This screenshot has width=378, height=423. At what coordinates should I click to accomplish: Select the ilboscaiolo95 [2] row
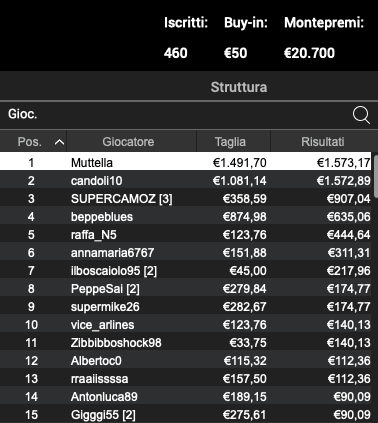(x=186, y=271)
